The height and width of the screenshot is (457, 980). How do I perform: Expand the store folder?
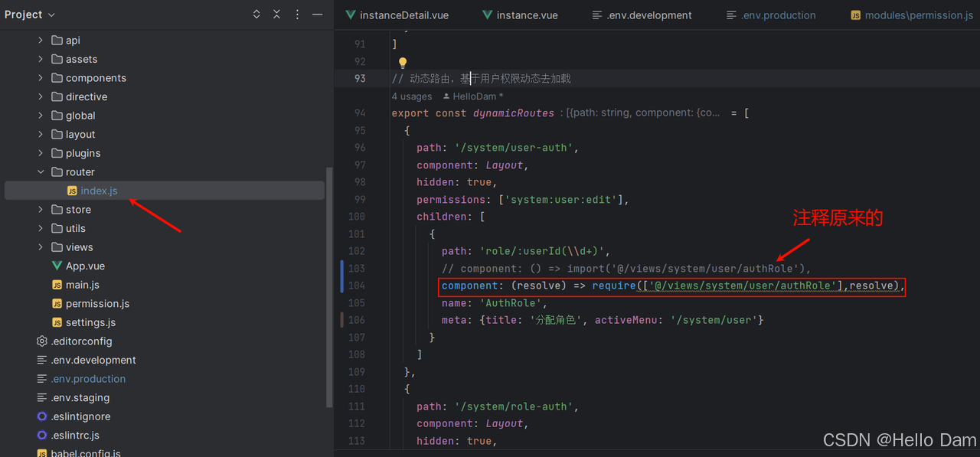coord(41,210)
